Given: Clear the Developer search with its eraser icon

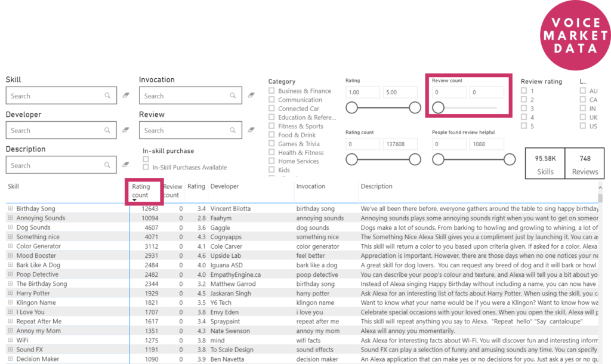Looking at the screenshot, I should coord(126,129).
